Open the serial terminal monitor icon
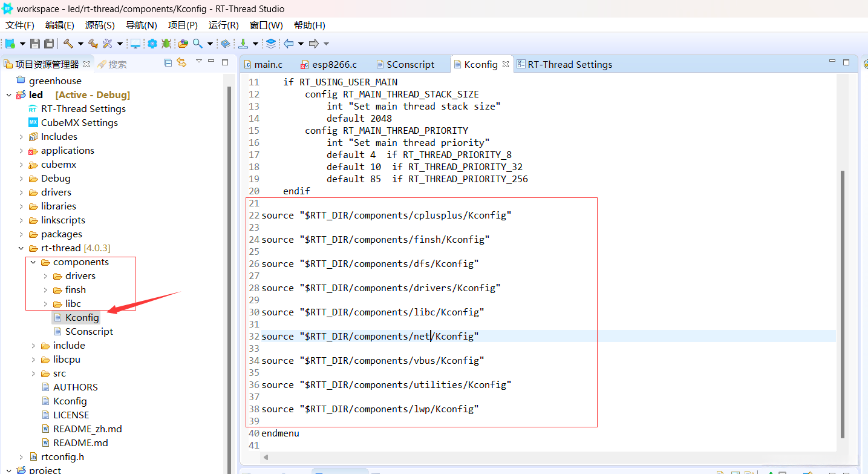Image resolution: width=868 pixels, height=474 pixels. 135,44
